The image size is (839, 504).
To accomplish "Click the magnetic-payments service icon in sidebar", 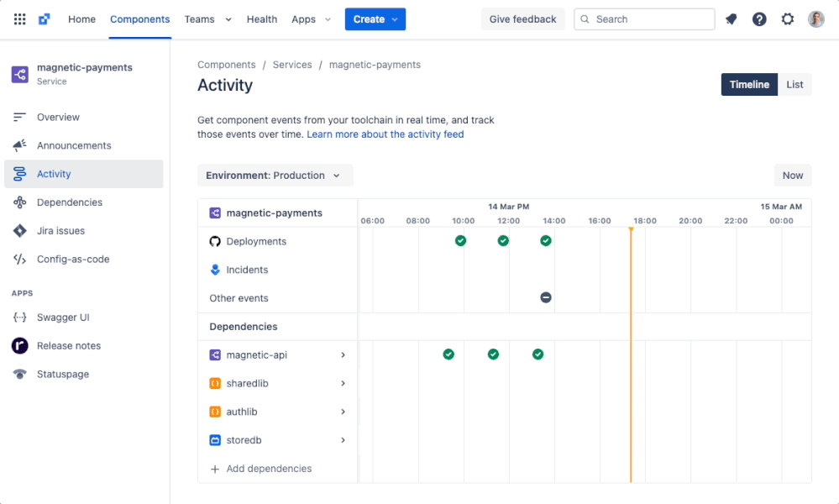I will tap(20, 75).
